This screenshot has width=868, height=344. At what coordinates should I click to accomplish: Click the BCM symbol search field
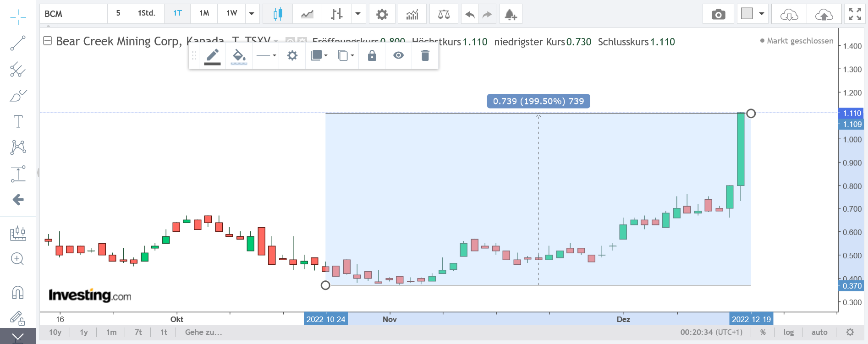click(x=73, y=14)
